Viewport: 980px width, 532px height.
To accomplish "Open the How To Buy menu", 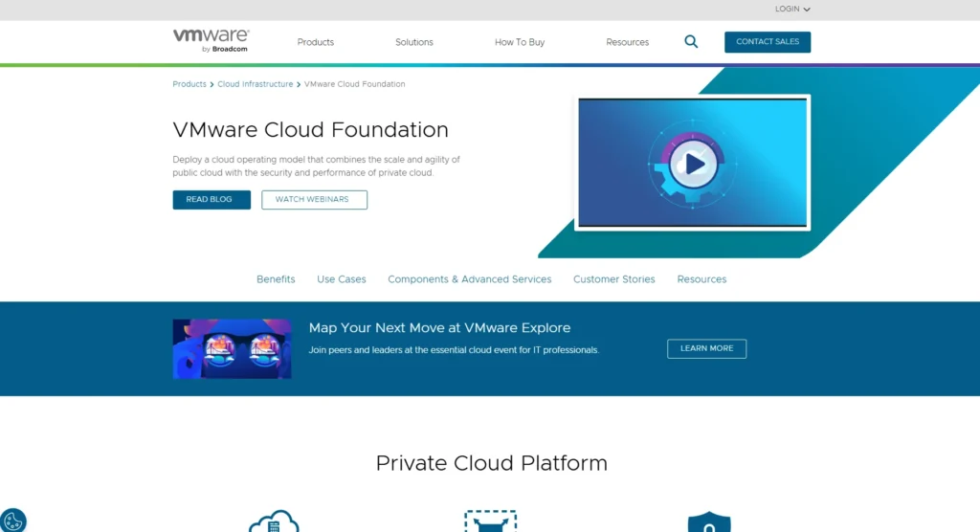I will (520, 42).
